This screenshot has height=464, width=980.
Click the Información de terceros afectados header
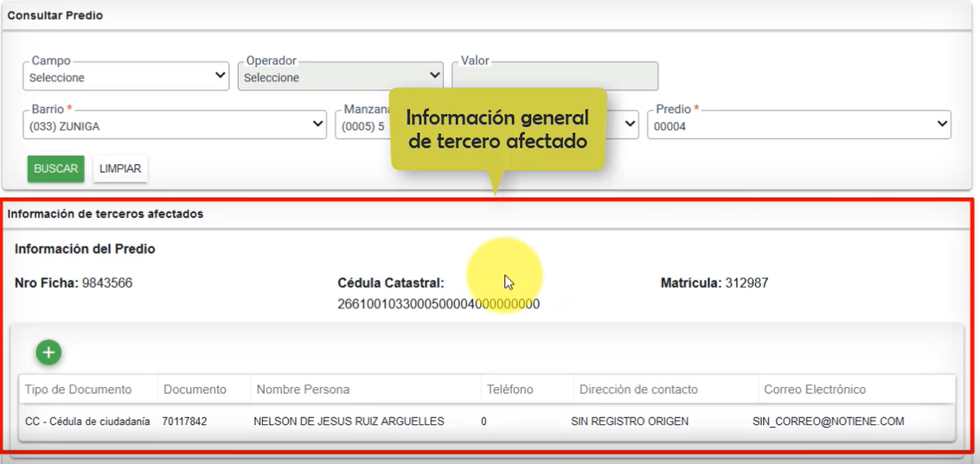pyautogui.click(x=106, y=213)
